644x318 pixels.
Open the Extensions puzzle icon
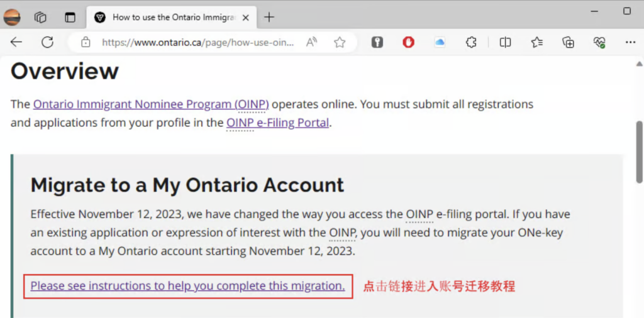tap(471, 42)
